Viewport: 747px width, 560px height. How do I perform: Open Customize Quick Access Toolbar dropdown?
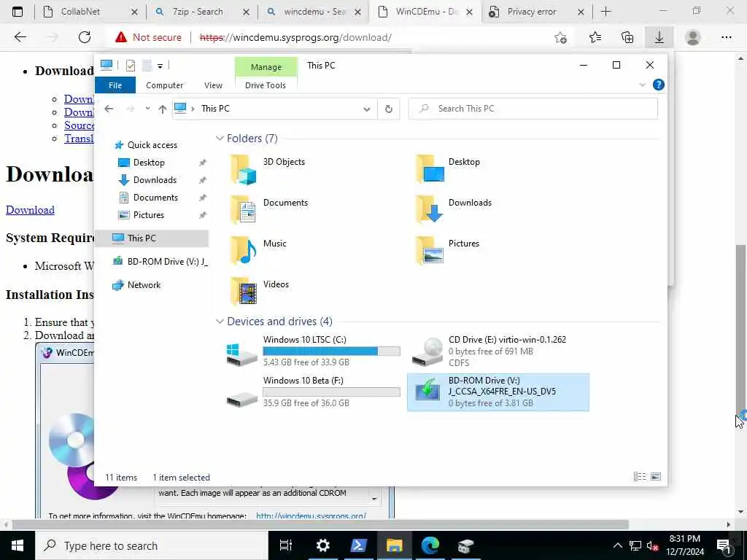click(160, 66)
